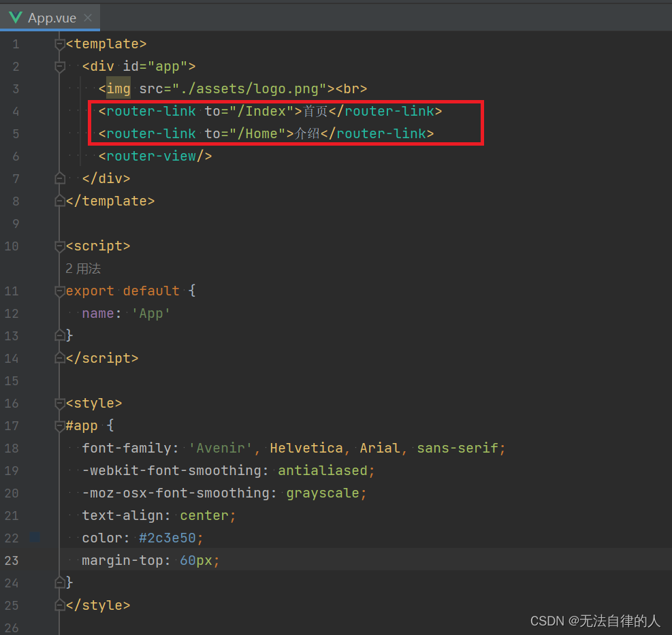Collapse the div id="app" element on line 2
The image size is (672, 635).
[59, 64]
